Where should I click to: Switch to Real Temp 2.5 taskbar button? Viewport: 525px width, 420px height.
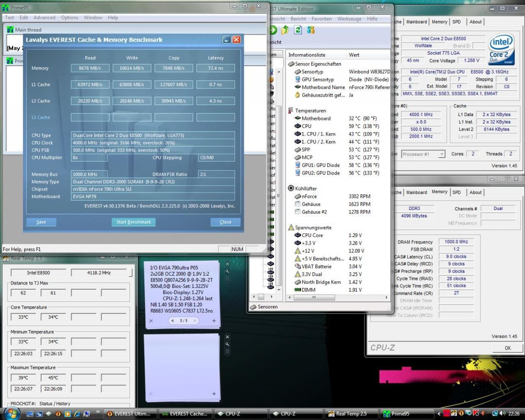coord(351,414)
